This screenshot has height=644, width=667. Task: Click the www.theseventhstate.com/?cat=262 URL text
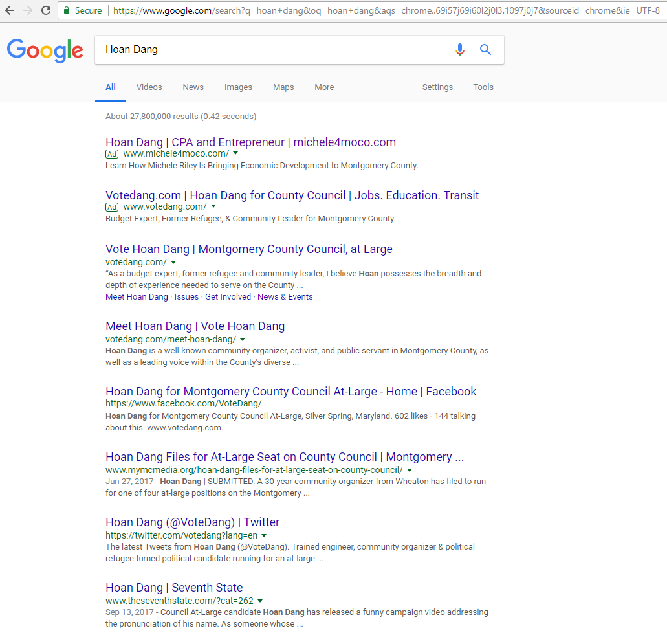pyautogui.click(x=179, y=601)
